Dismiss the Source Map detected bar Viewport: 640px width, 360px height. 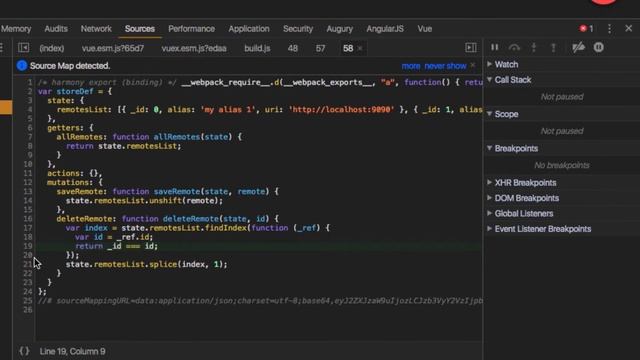point(473,65)
